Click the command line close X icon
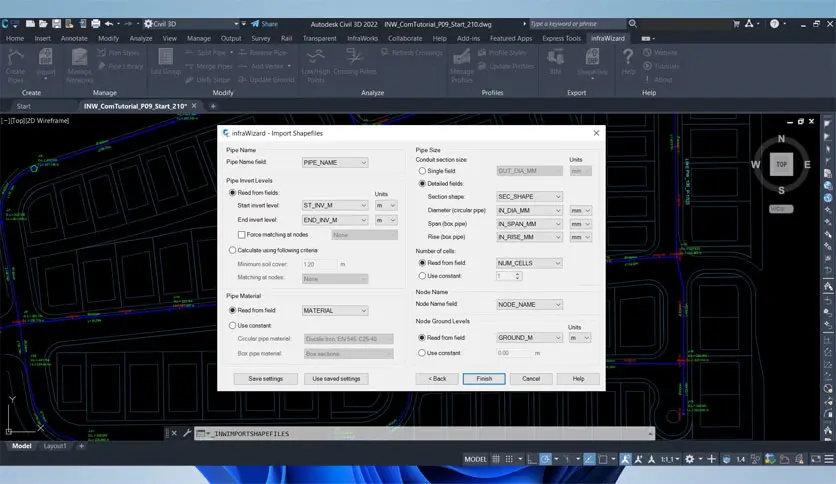Viewport: 836px width, 484px height. coord(174,433)
